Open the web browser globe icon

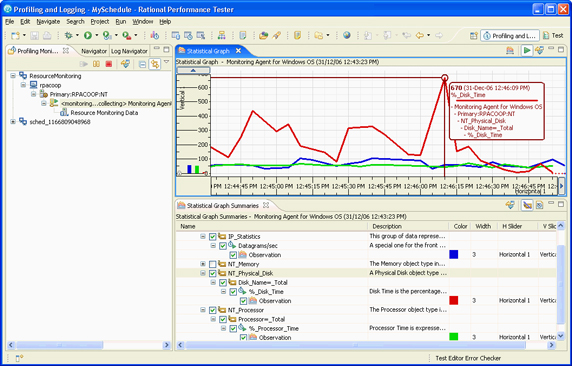point(347,35)
